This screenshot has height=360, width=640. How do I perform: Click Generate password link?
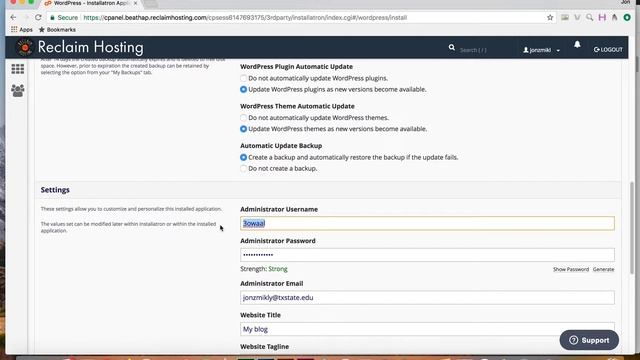603,269
